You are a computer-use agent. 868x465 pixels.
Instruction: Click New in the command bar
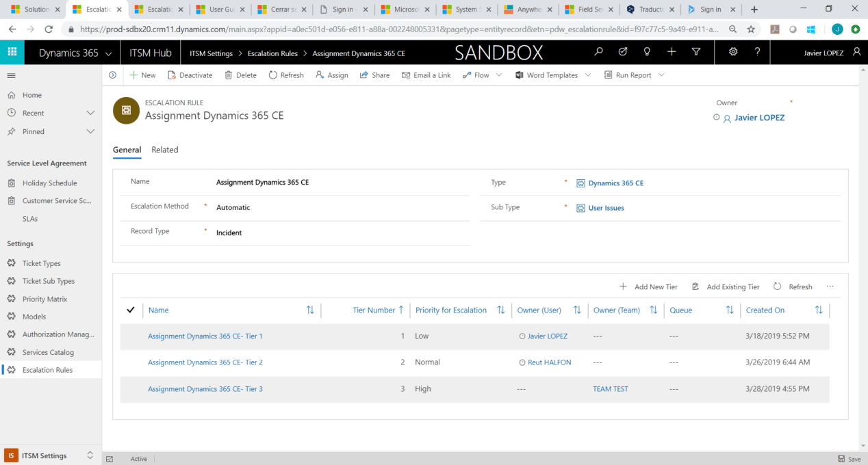pos(143,75)
